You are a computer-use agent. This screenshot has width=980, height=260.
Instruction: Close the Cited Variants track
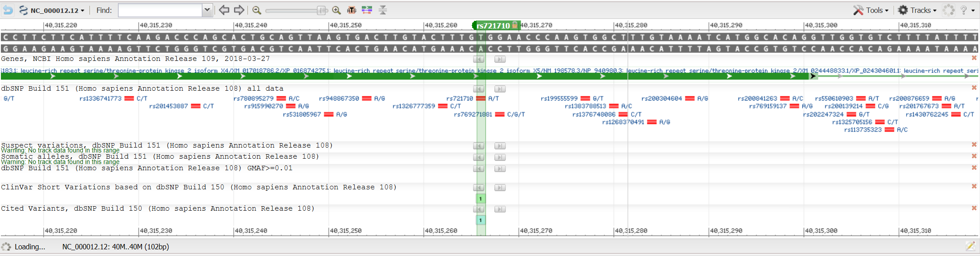tap(974, 208)
